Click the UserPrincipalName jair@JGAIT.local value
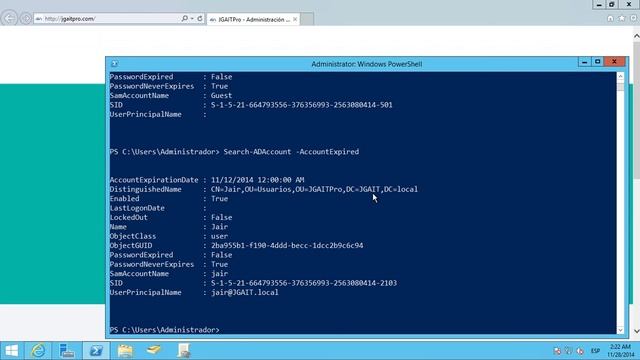The height and width of the screenshot is (360, 640). pos(245,293)
